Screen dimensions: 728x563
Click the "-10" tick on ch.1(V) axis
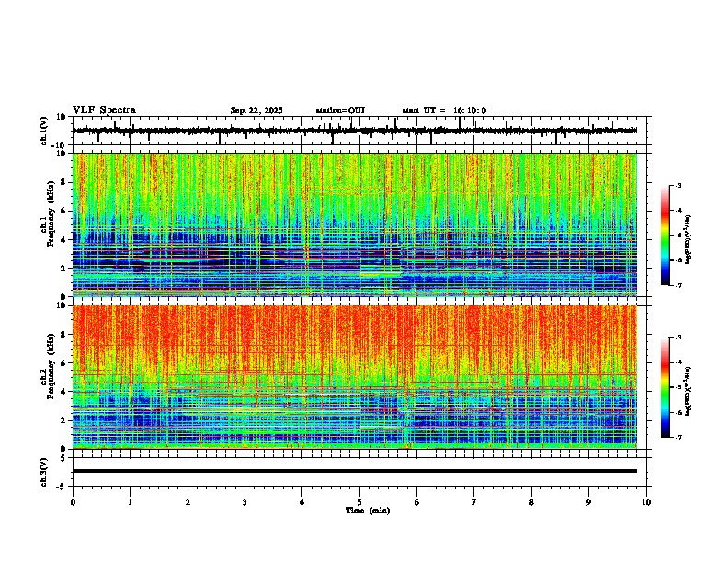coord(60,145)
